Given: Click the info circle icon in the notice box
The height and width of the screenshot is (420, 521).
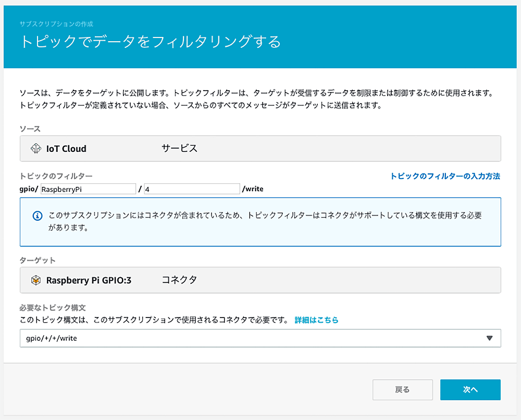Looking at the screenshot, I should tap(37, 215).
